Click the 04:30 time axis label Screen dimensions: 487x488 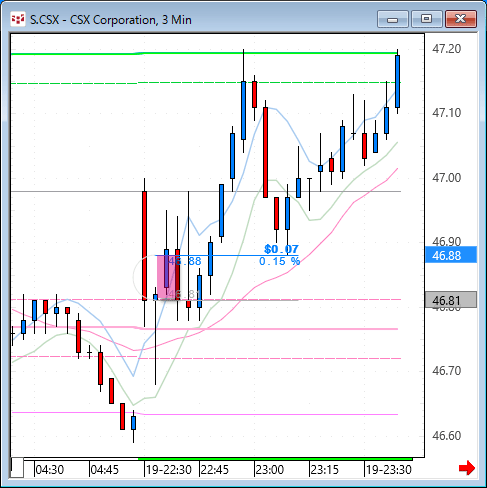[x=50, y=470]
